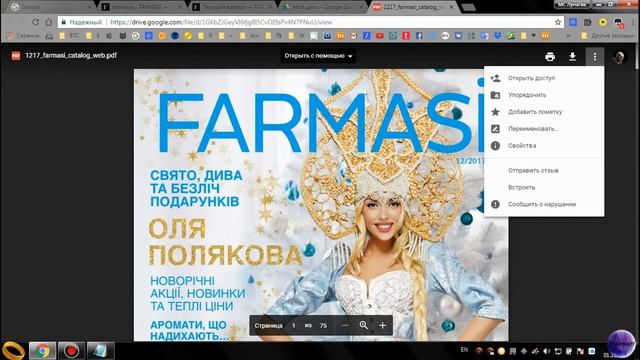Click the total page count '75'

click(x=323, y=325)
